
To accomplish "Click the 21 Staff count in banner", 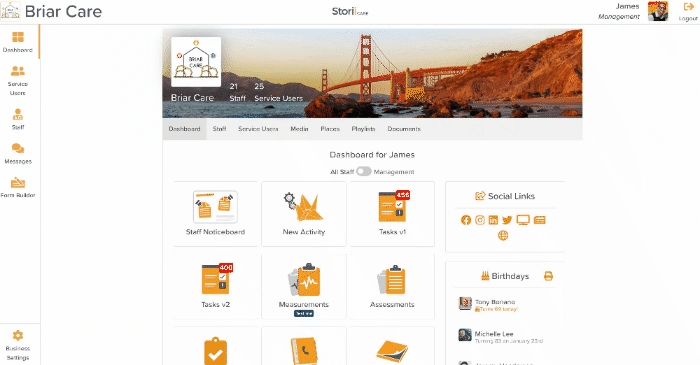I will coord(238,92).
